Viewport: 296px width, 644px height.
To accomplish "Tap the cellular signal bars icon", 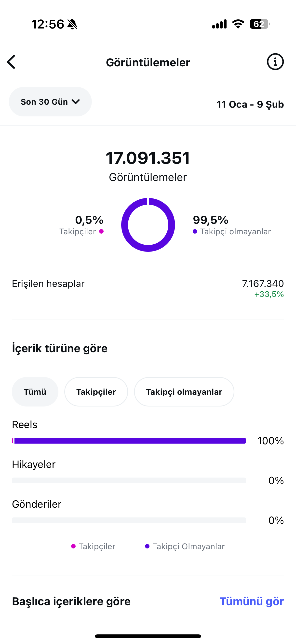I will click(x=219, y=24).
